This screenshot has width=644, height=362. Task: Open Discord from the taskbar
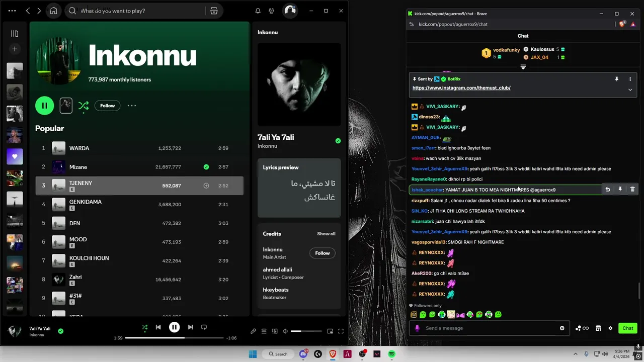[303, 354]
